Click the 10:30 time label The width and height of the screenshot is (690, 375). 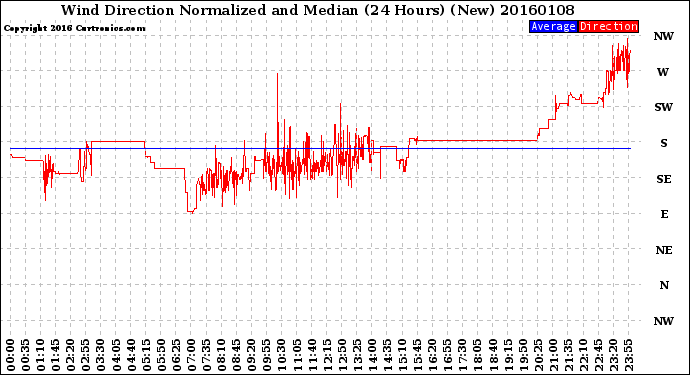pyautogui.click(x=282, y=355)
